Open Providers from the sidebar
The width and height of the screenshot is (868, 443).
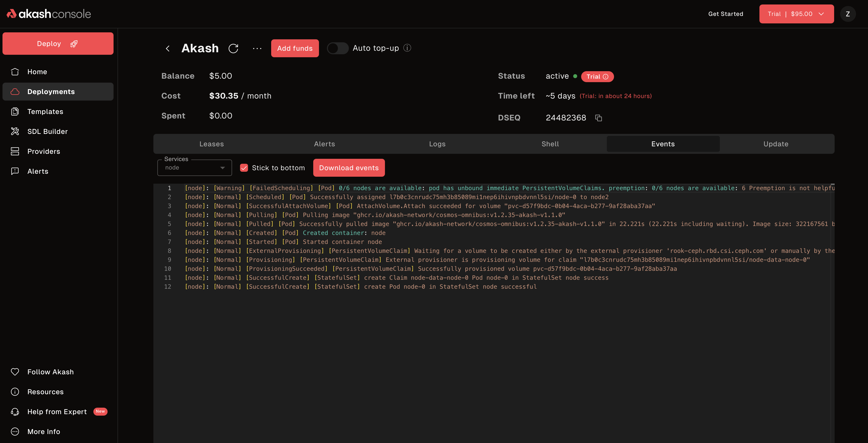point(44,151)
